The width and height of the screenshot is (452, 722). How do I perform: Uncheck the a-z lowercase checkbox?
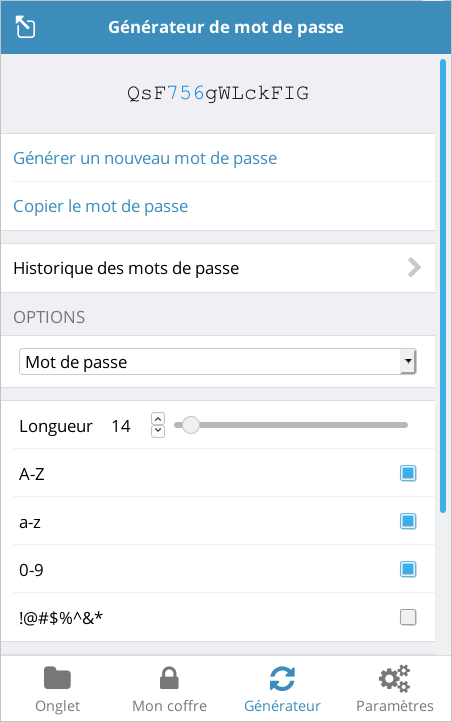tap(408, 521)
